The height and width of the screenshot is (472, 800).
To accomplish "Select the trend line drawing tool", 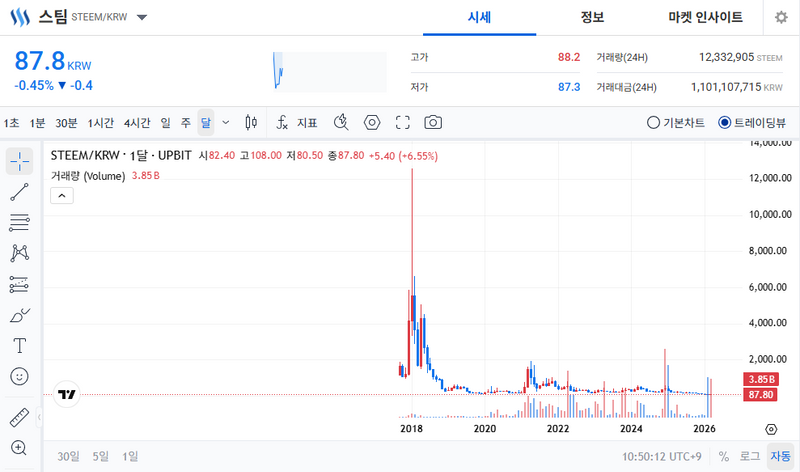I will pos(19,192).
